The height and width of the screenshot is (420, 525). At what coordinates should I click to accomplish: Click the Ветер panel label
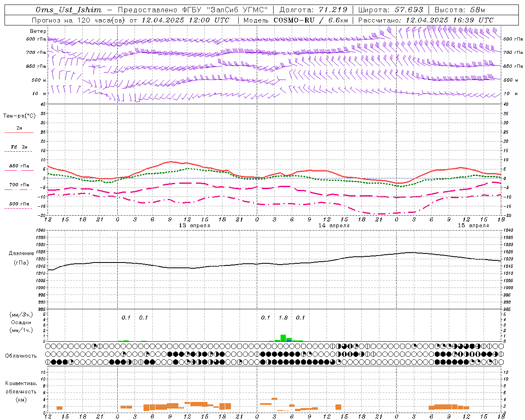pyautogui.click(x=38, y=31)
